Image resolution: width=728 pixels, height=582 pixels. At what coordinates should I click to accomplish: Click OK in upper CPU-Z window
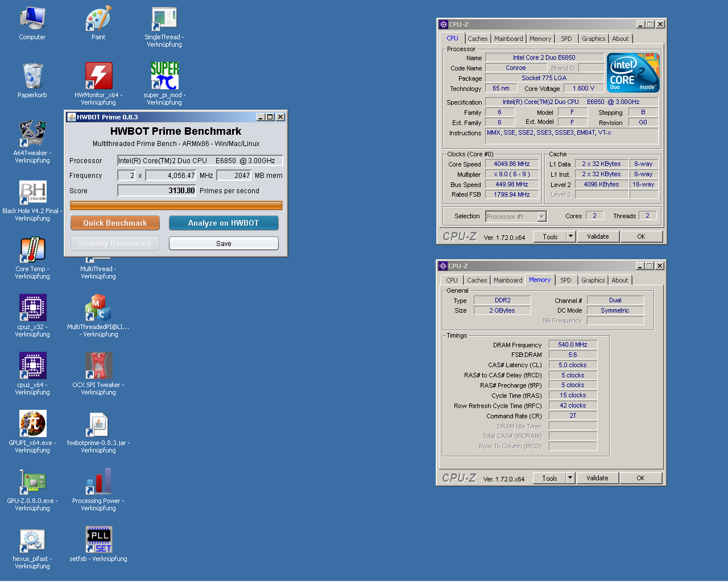pos(641,236)
